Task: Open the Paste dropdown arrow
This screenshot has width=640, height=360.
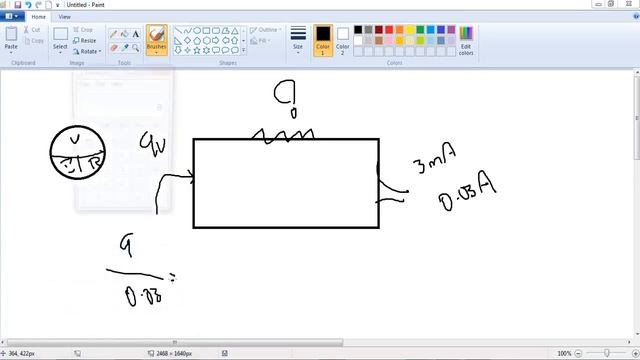Action: coord(11,53)
